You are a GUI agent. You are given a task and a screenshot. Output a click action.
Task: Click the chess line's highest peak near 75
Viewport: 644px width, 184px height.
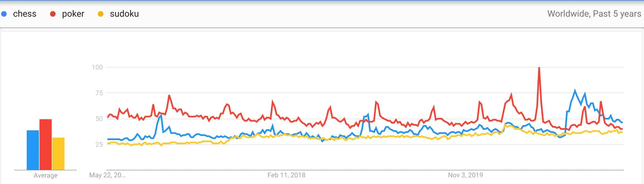point(575,91)
